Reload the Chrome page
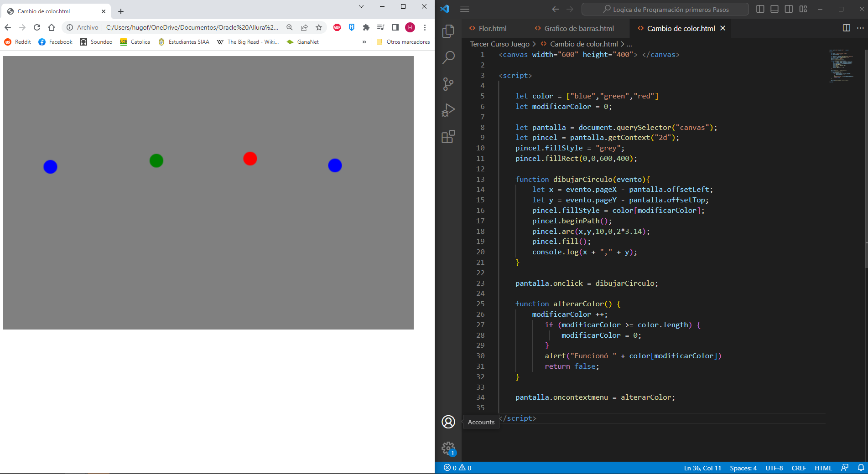This screenshot has width=868, height=474. [37, 27]
